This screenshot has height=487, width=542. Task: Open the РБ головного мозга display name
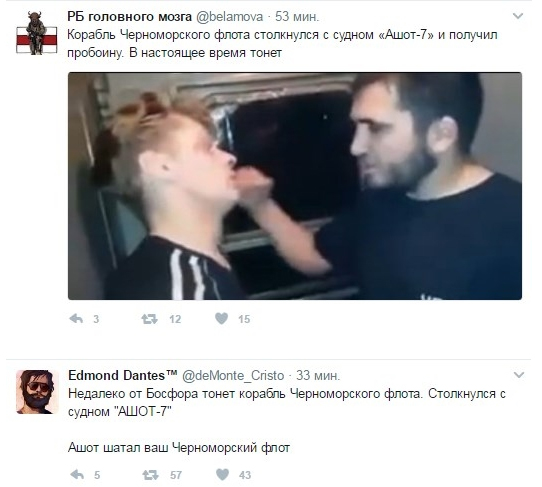click(129, 16)
